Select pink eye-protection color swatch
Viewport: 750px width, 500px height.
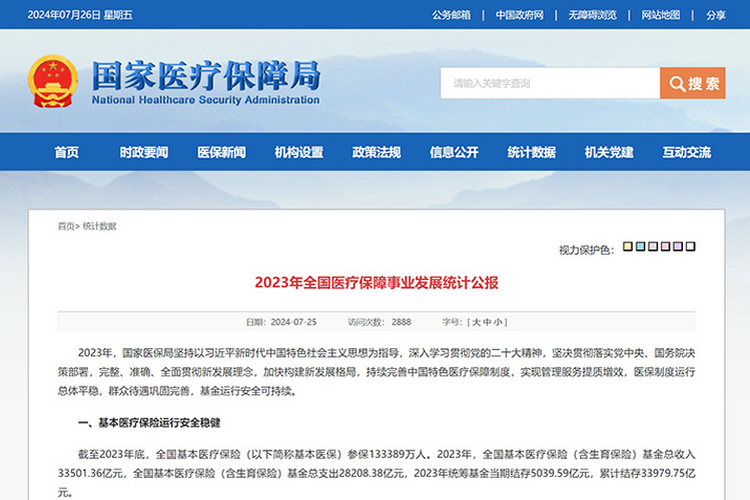pyautogui.click(x=665, y=246)
